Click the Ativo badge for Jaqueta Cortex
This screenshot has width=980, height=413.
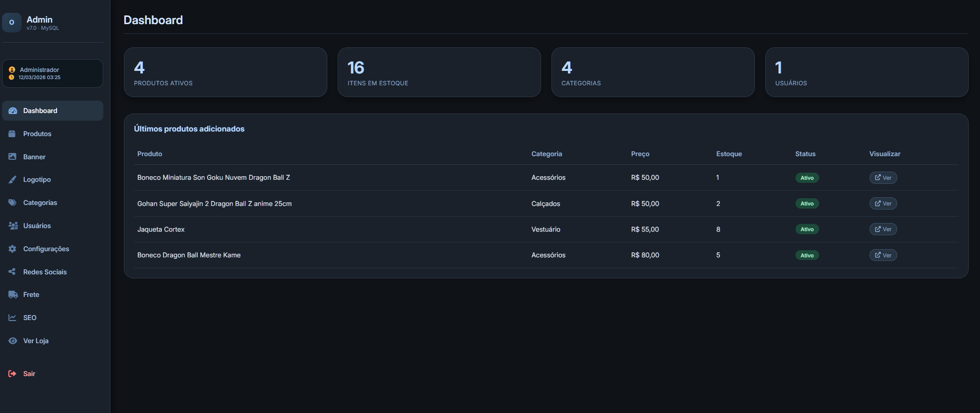[807, 229]
